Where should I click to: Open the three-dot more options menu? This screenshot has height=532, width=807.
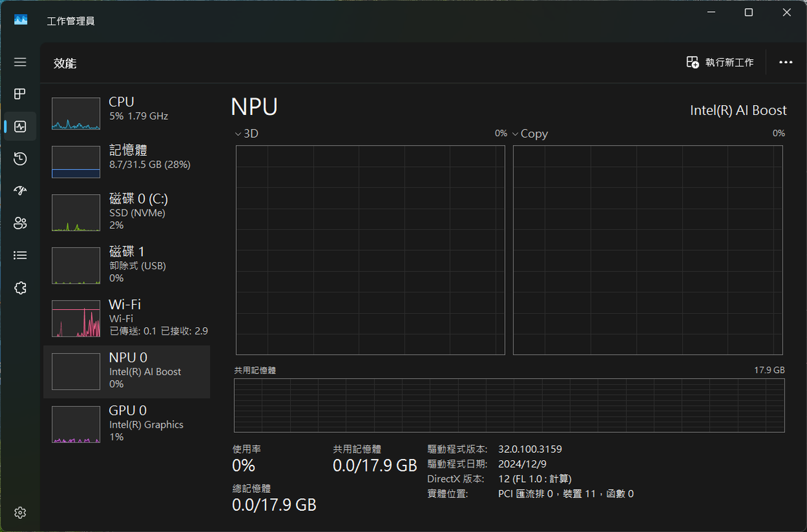(x=786, y=62)
